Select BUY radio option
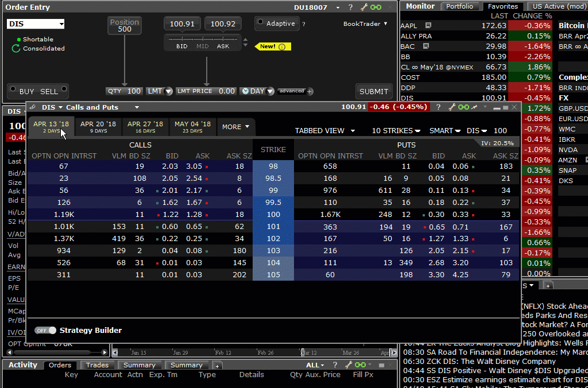 pyautogui.click(x=13, y=89)
